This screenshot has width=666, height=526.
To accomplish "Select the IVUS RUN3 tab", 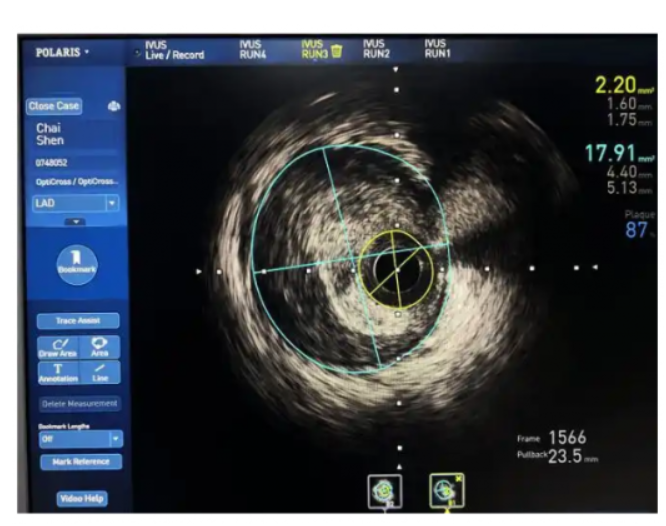I will click(315, 49).
